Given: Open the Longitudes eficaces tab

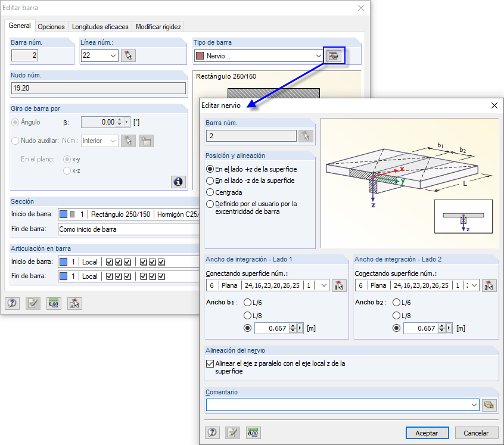Looking at the screenshot, I should [100, 27].
